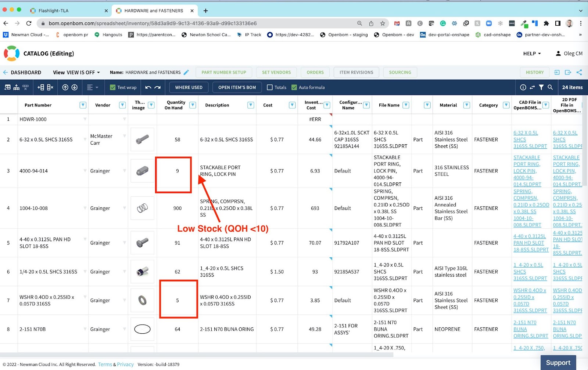The height and width of the screenshot is (370, 588).
Task: Open the Description column filter dropdown
Action: (251, 105)
